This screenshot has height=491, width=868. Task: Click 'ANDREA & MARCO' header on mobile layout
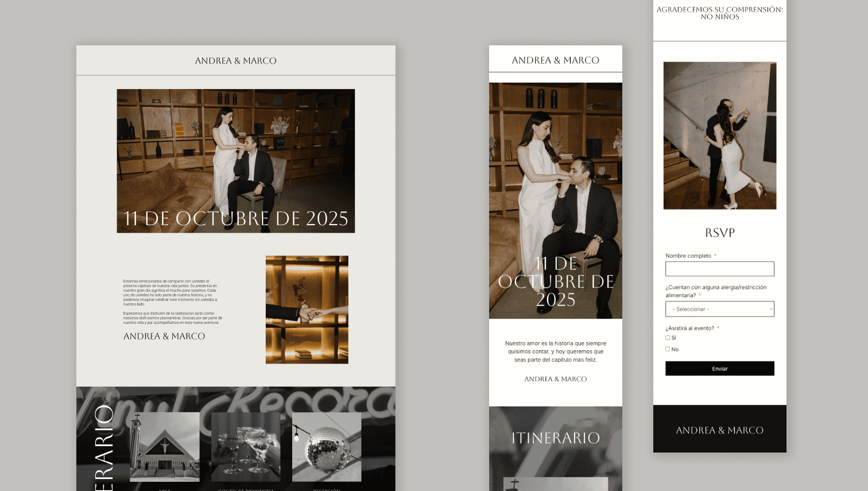click(x=555, y=60)
